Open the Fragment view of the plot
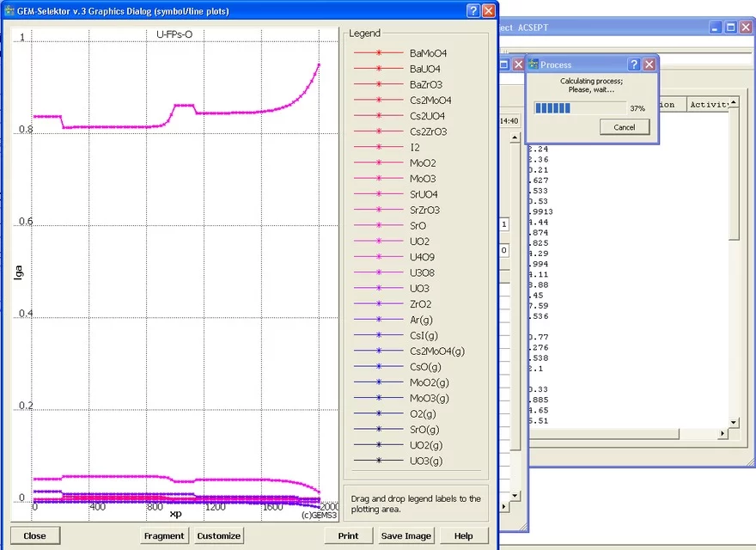Screen dimensions: 756x550 pos(164,535)
